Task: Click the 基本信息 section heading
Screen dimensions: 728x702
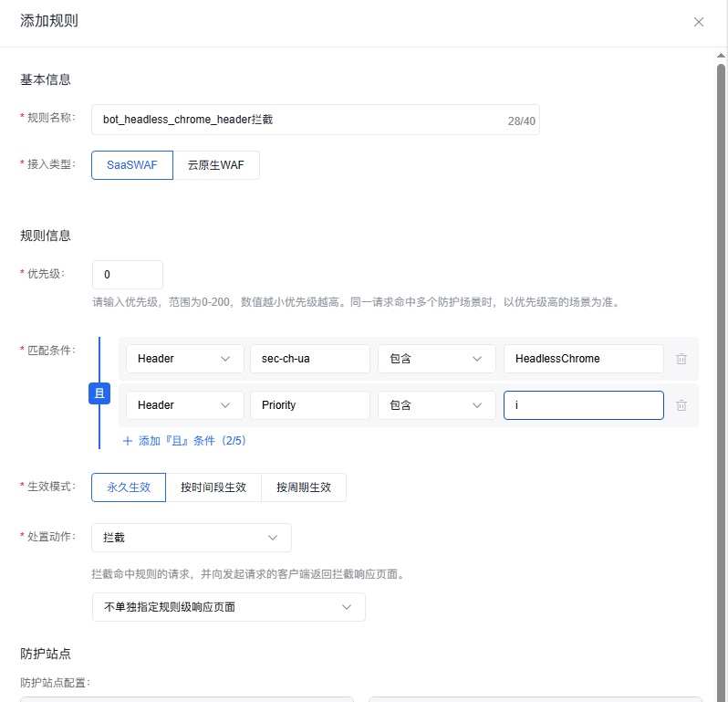Action: [x=46, y=79]
